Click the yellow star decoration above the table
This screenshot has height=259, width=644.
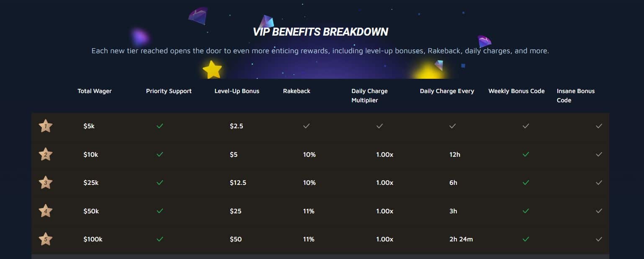pyautogui.click(x=212, y=70)
